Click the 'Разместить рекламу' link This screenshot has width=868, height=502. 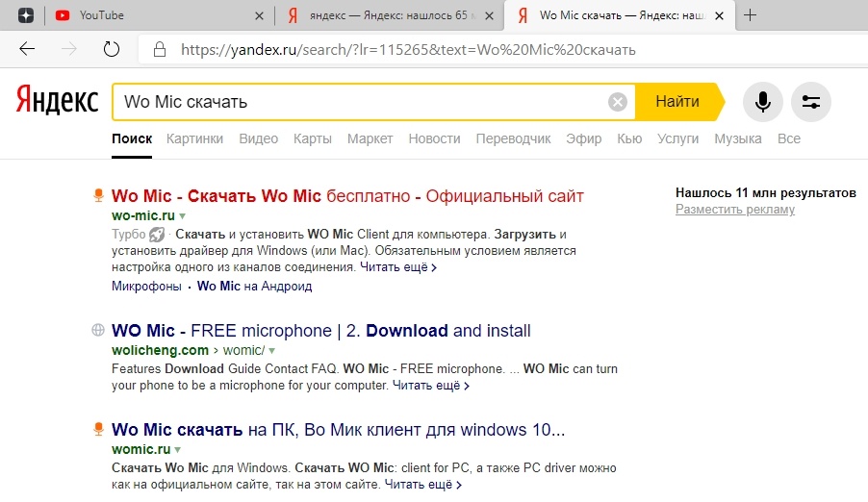click(x=735, y=210)
